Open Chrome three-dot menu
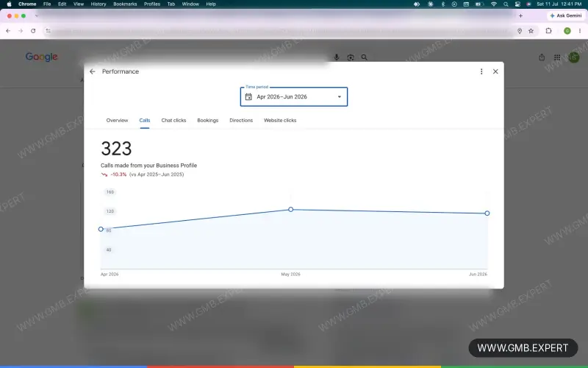This screenshot has width=588, height=368. click(x=580, y=31)
